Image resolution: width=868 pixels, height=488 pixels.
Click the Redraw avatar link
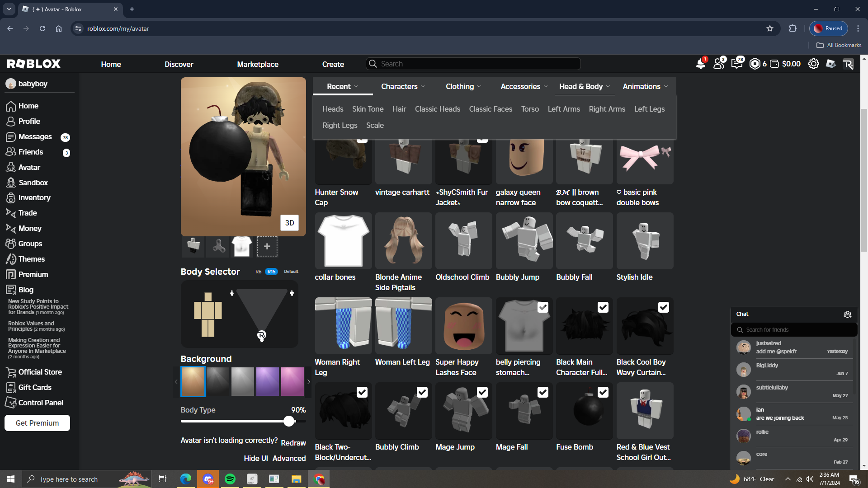click(293, 443)
